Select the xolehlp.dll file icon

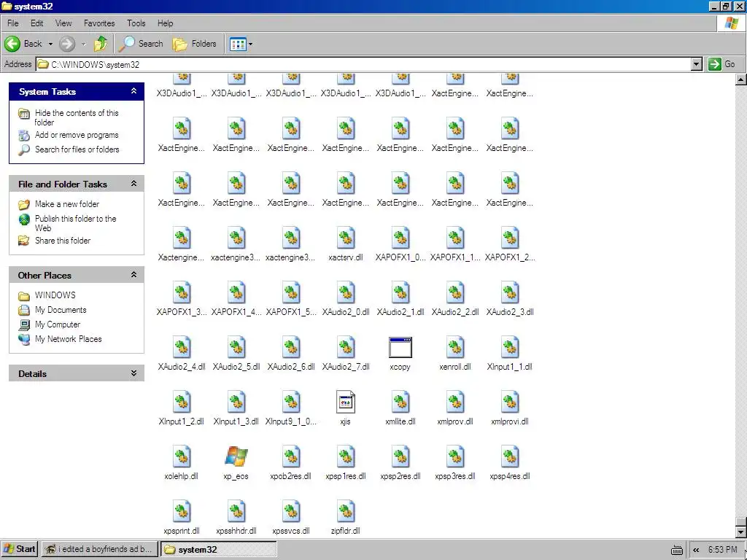pyautogui.click(x=182, y=457)
